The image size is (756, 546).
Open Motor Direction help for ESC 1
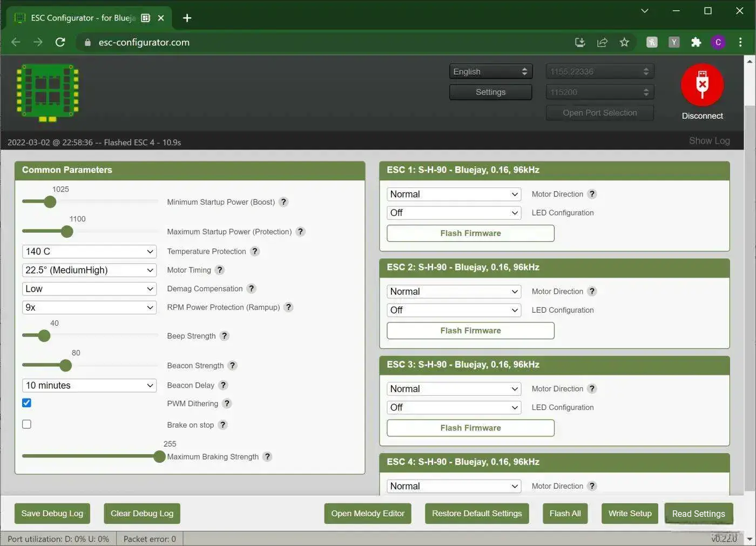tap(592, 194)
